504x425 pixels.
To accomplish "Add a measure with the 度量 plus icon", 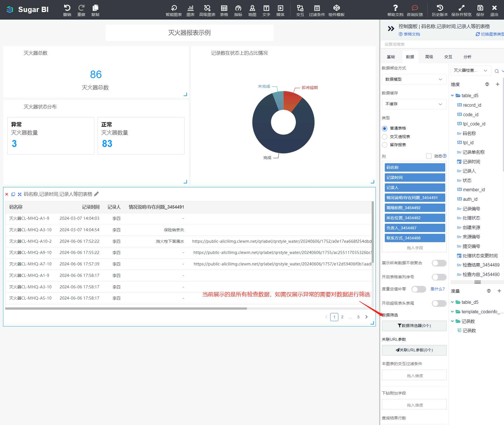I will 499,291.
